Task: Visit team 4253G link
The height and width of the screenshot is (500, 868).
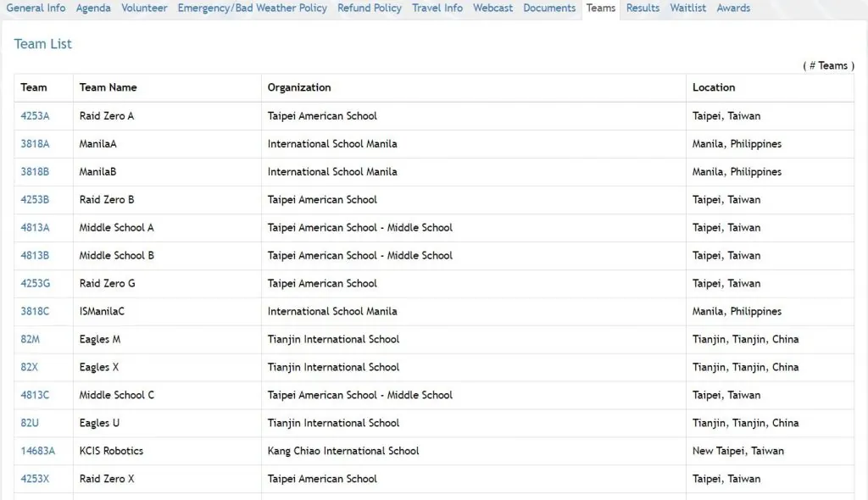Action: (35, 284)
